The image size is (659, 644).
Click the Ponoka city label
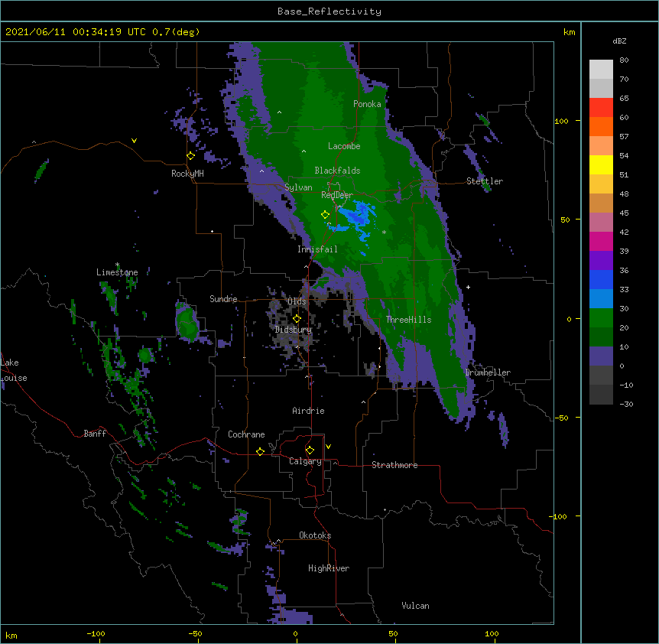point(367,104)
